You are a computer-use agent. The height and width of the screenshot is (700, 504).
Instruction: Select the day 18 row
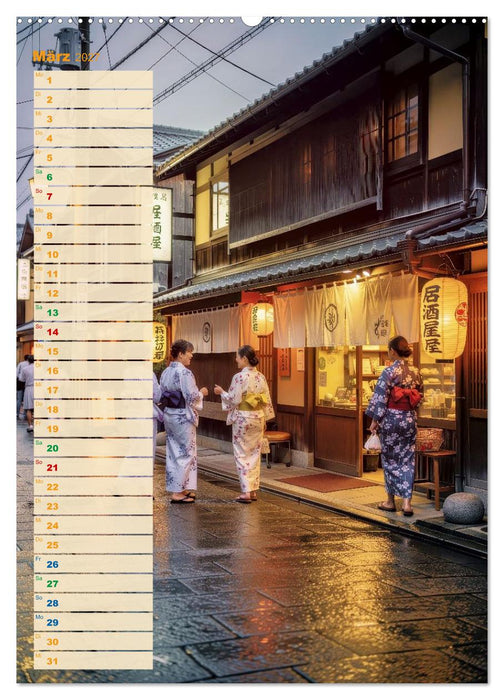click(93, 409)
